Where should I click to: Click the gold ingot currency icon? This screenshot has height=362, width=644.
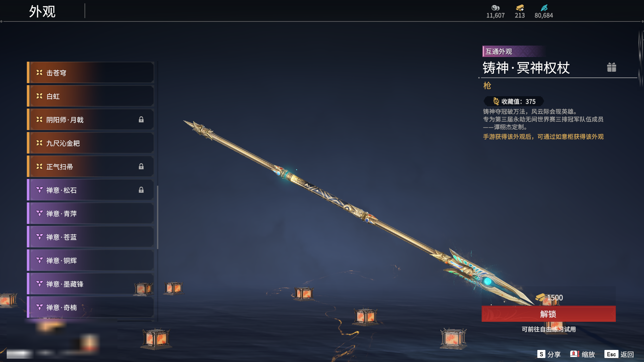click(520, 8)
